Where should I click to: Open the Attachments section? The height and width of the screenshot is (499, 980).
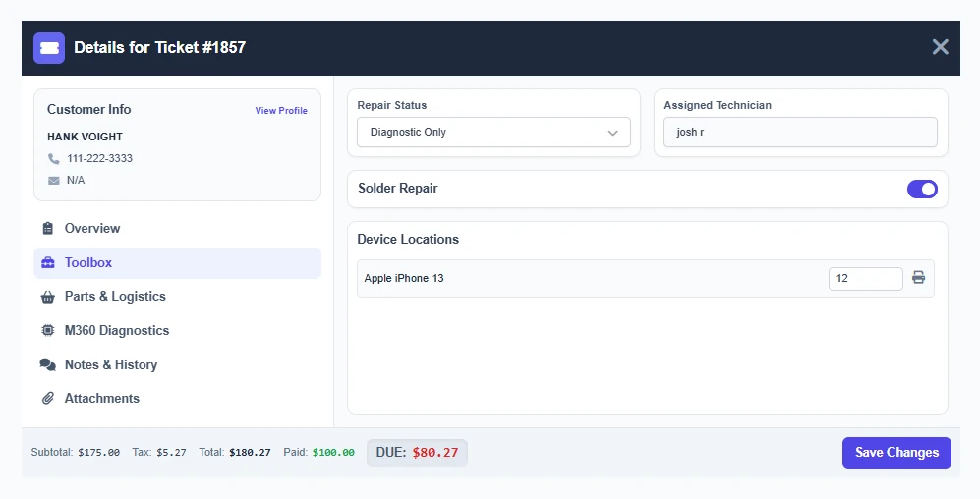tap(178, 399)
